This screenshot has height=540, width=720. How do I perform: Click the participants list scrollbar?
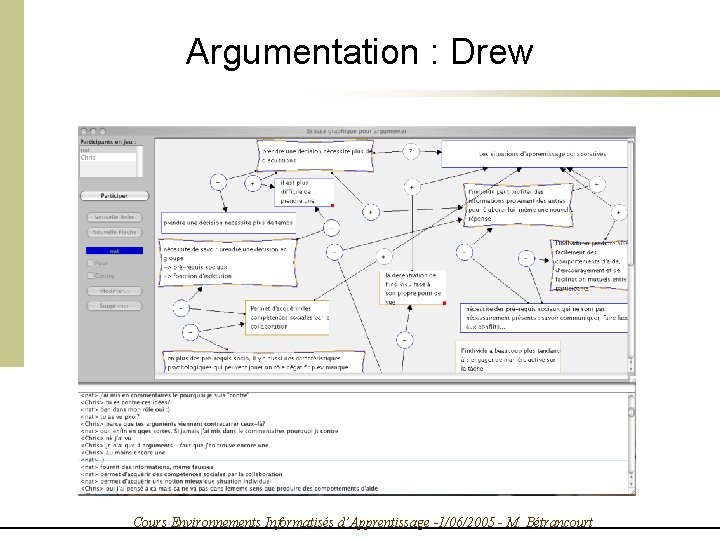pos(140,162)
